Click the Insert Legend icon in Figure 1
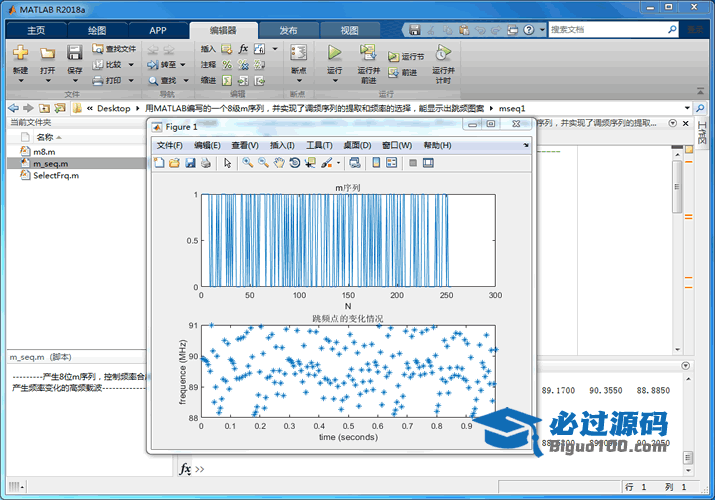Viewport: 715px width, 500px height. click(392, 163)
